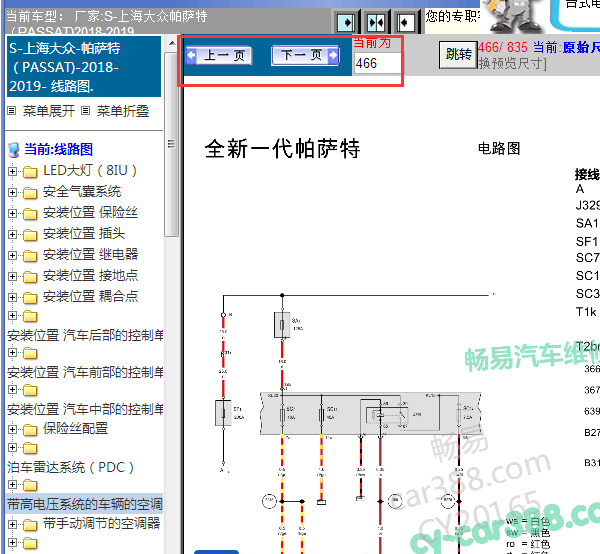The image size is (600, 554).
Task: Select 安装位置 汽车中部的控制单 entry
Action: coord(85,409)
